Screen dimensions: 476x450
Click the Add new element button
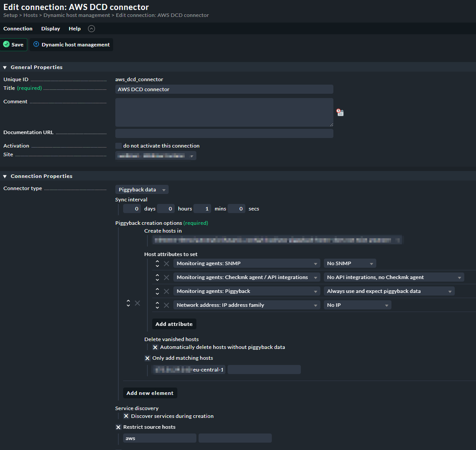(x=150, y=393)
